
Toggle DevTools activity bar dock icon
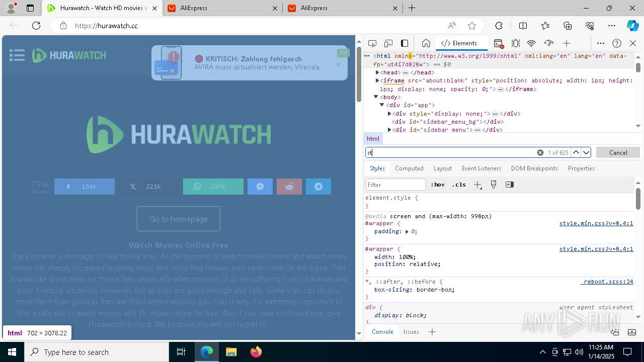point(405,43)
